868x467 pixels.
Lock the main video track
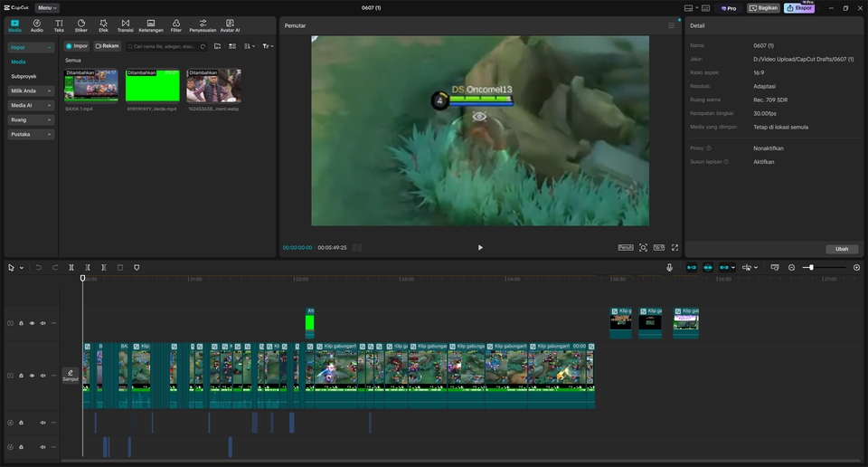21,376
